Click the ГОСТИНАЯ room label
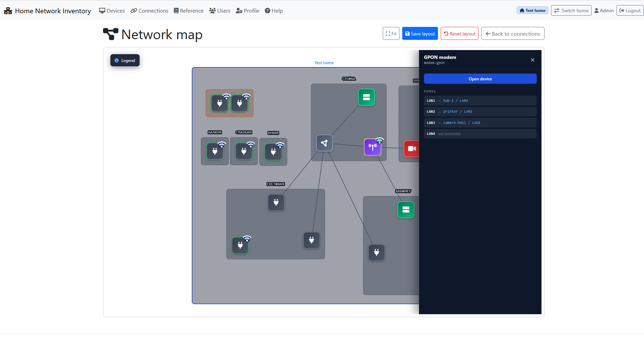The width and height of the screenshot is (644, 337). [276, 184]
